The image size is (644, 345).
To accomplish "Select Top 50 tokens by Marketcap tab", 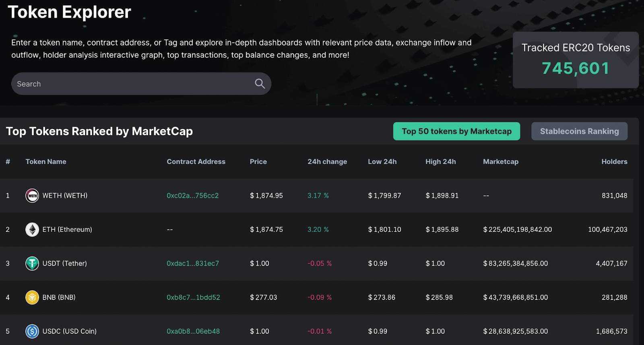I will pyautogui.click(x=456, y=131).
